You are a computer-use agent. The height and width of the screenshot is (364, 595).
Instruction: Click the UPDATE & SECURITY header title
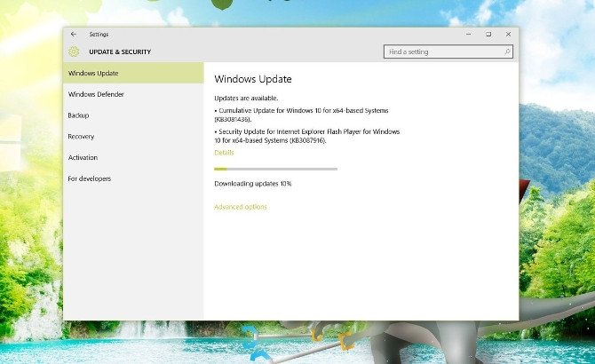tap(120, 52)
